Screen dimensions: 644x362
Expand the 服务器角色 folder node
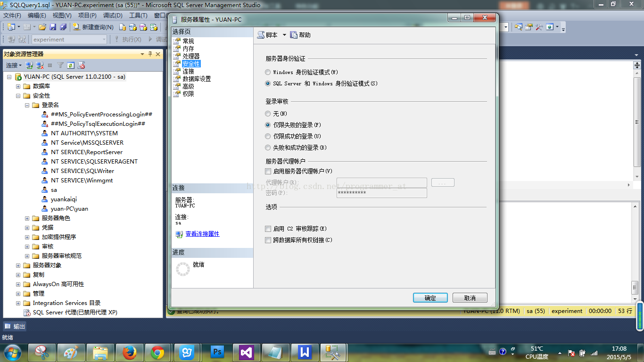point(27,218)
